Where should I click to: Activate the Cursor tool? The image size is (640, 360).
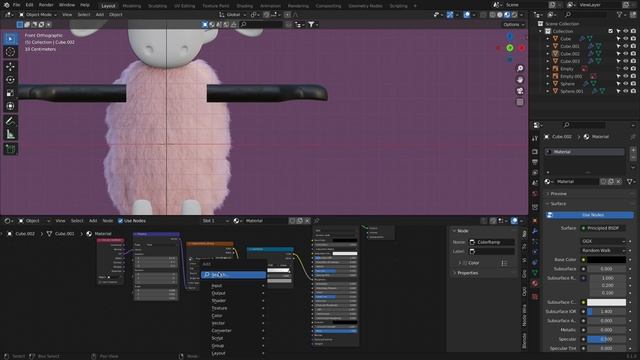(x=10, y=52)
